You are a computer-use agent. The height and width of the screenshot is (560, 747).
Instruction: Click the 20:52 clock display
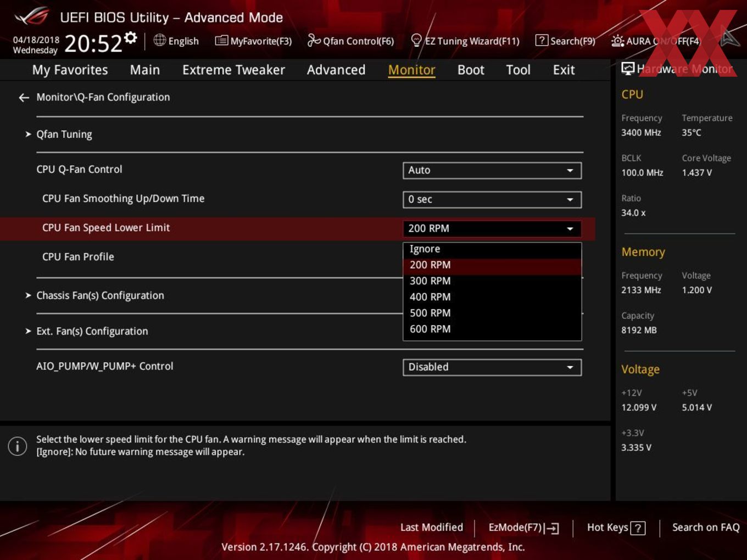[93, 43]
